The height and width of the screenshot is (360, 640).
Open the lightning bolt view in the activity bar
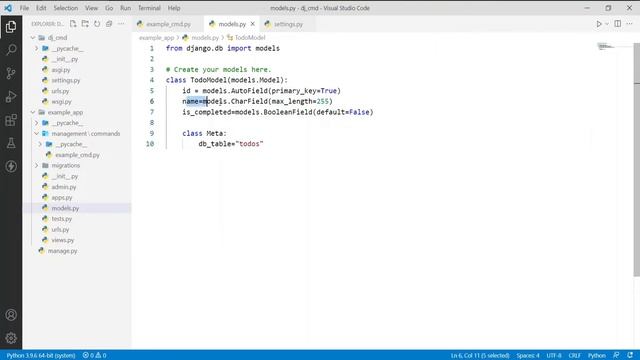pos(11,166)
